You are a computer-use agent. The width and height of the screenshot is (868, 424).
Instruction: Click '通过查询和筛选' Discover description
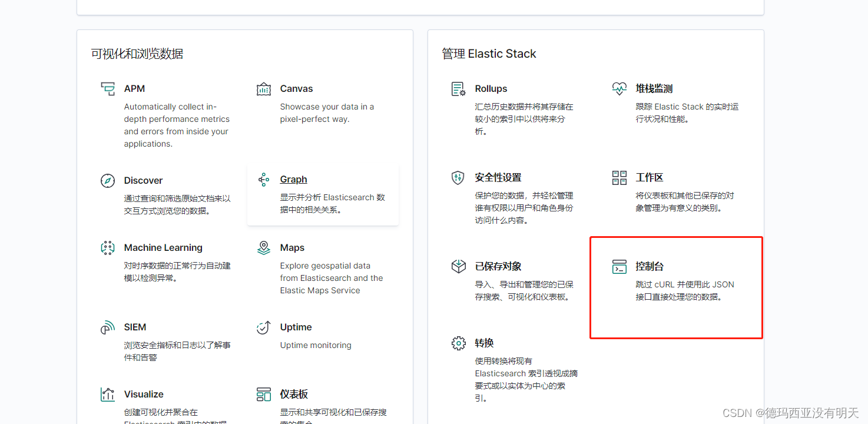[x=177, y=205]
